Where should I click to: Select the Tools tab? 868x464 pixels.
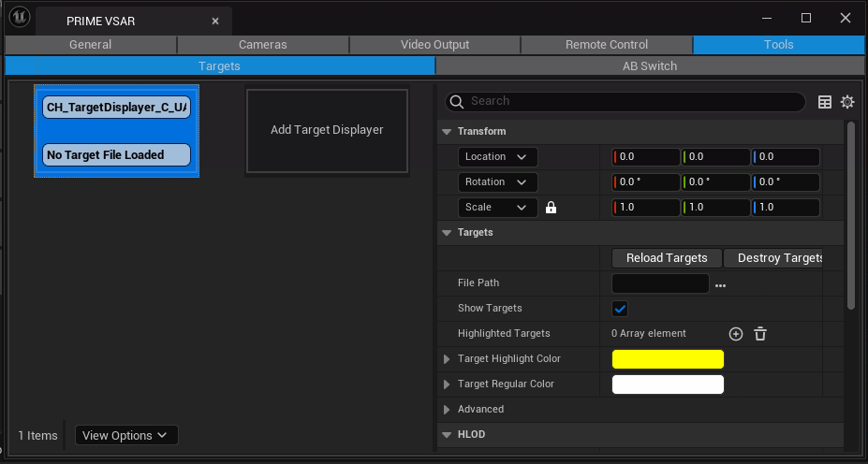(x=779, y=45)
